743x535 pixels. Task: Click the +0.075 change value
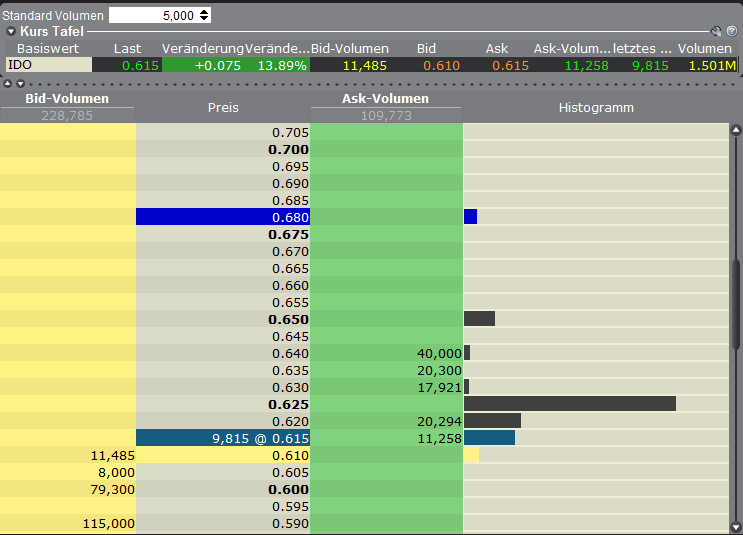218,65
